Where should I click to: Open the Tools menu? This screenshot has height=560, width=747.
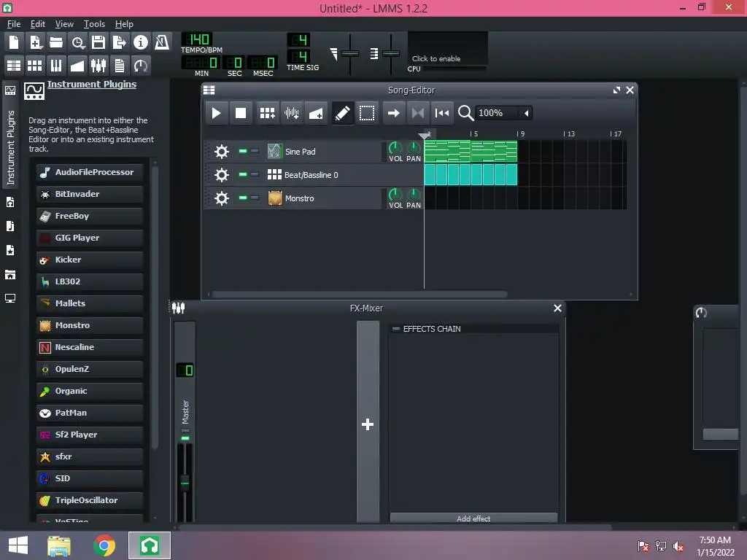pos(94,24)
